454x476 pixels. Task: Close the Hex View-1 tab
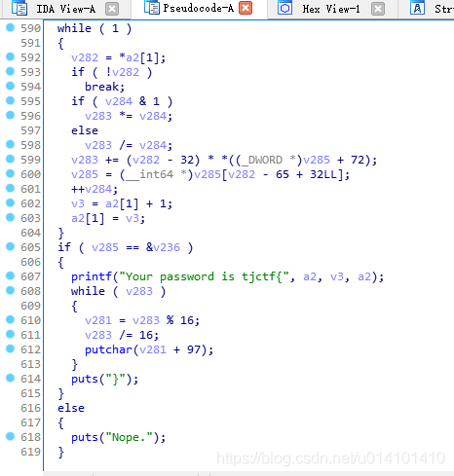coord(378,9)
